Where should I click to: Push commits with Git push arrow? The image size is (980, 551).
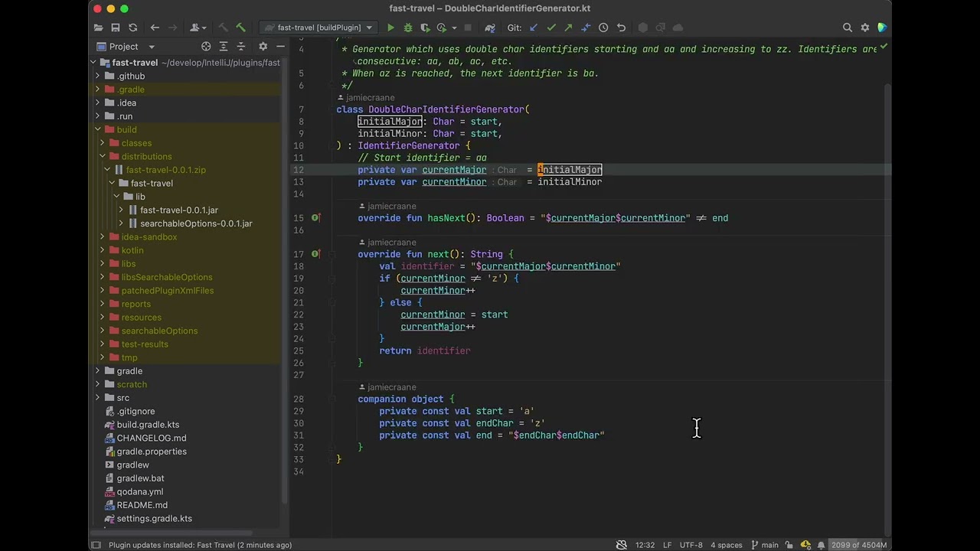click(x=568, y=28)
